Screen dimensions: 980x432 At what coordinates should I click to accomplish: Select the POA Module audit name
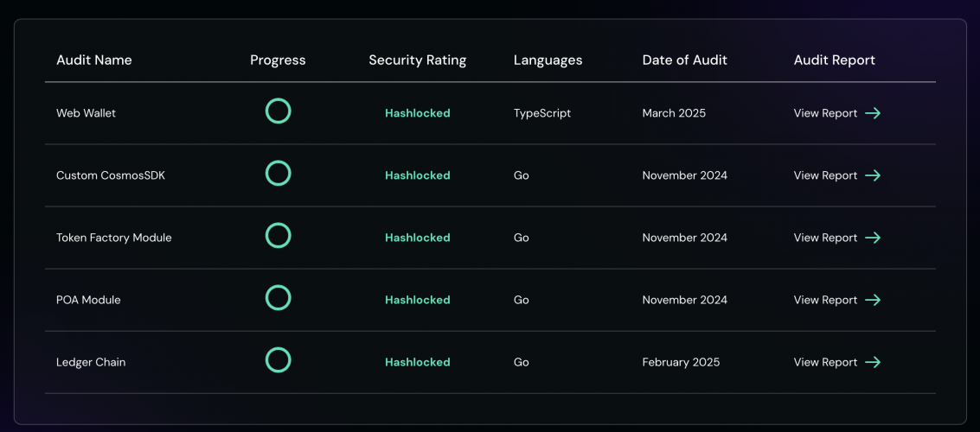coord(88,301)
